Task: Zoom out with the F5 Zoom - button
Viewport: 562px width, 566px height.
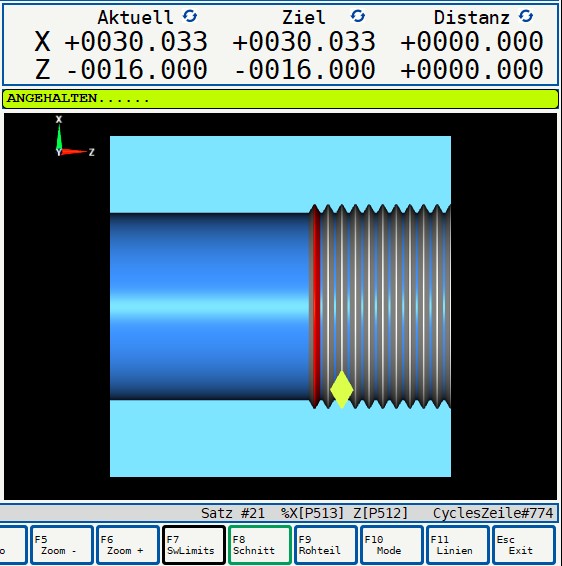Action: click(62, 545)
